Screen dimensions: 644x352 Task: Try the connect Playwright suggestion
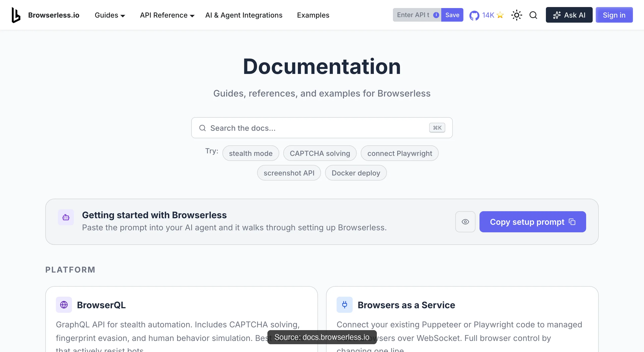pos(399,153)
